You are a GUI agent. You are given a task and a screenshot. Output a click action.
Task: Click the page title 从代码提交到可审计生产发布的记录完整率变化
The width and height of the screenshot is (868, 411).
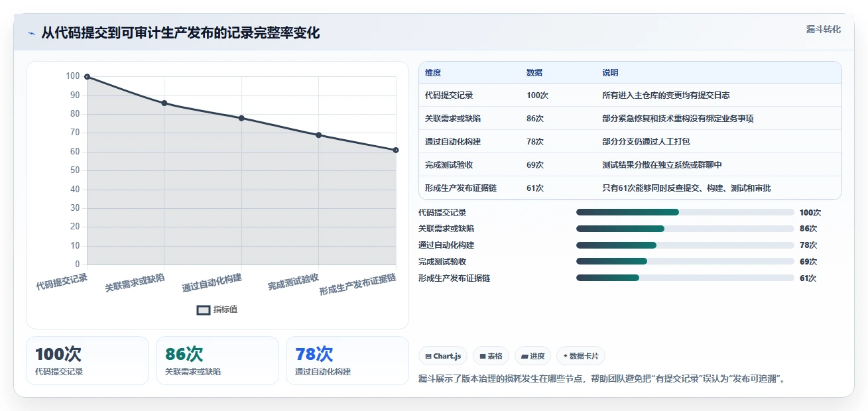coord(180,32)
